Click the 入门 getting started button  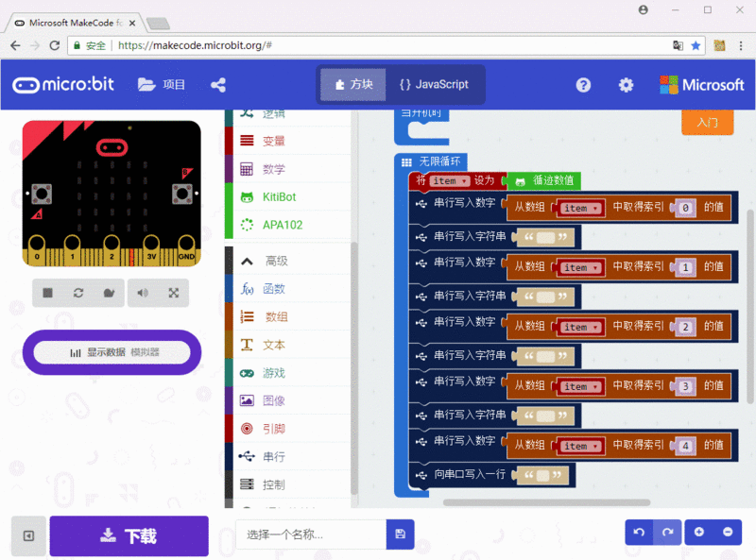[x=707, y=123]
